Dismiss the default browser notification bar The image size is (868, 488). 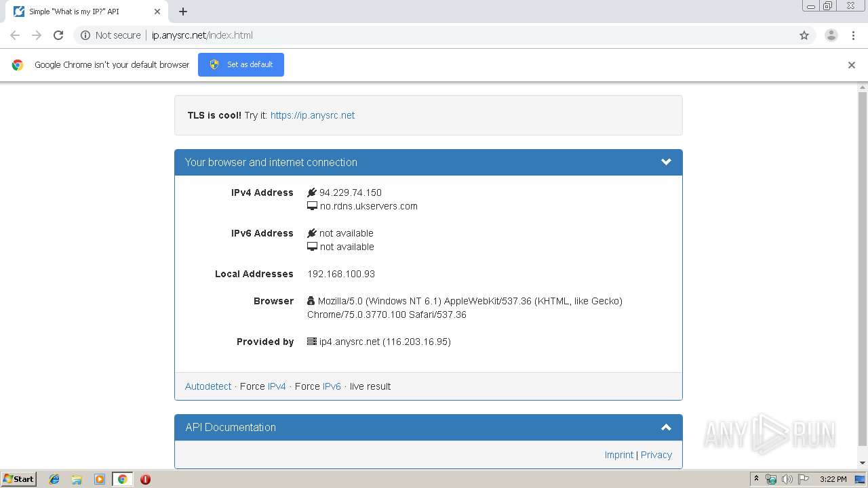[x=852, y=65]
